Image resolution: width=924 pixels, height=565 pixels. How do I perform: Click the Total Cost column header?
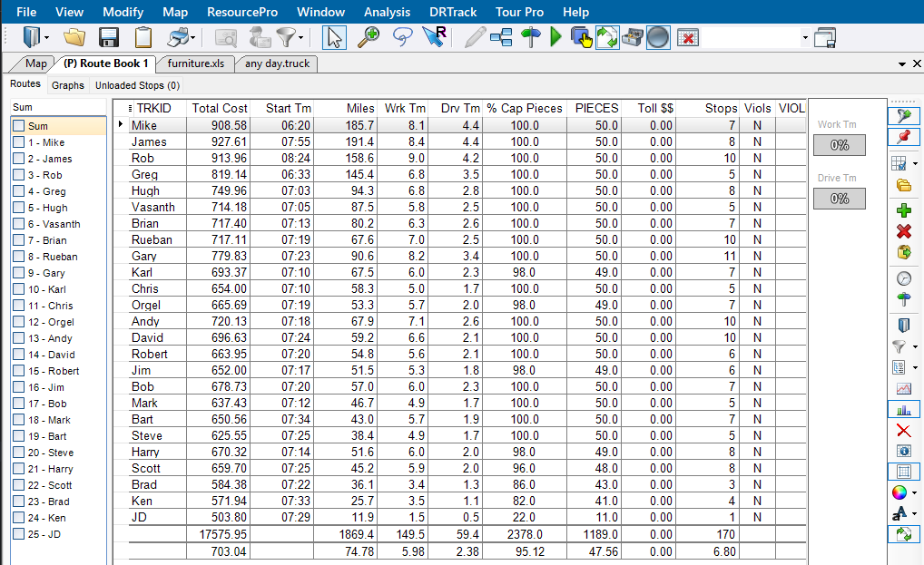pyautogui.click(x=220, y=108)
